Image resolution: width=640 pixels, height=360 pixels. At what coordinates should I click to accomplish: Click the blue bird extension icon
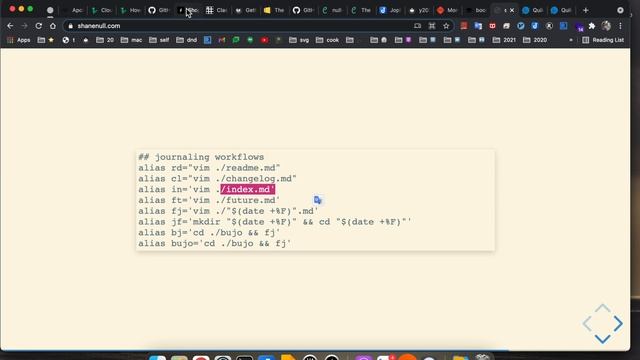521,26
